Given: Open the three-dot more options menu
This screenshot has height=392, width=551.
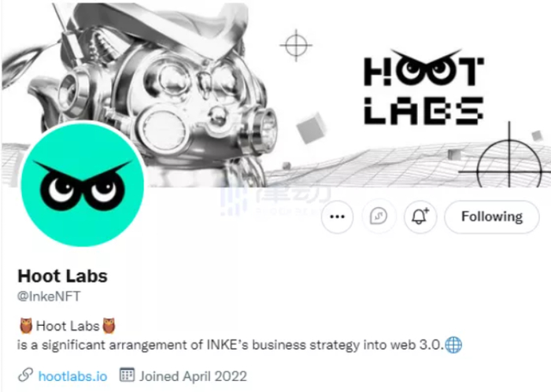Looking at the screenshot, I should [338, 216].
